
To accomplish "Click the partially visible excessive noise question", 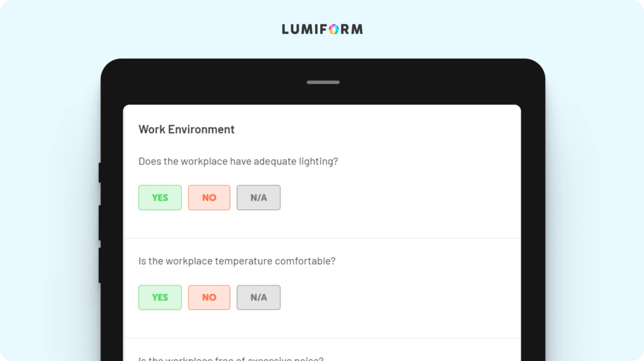I will [231, 358].
